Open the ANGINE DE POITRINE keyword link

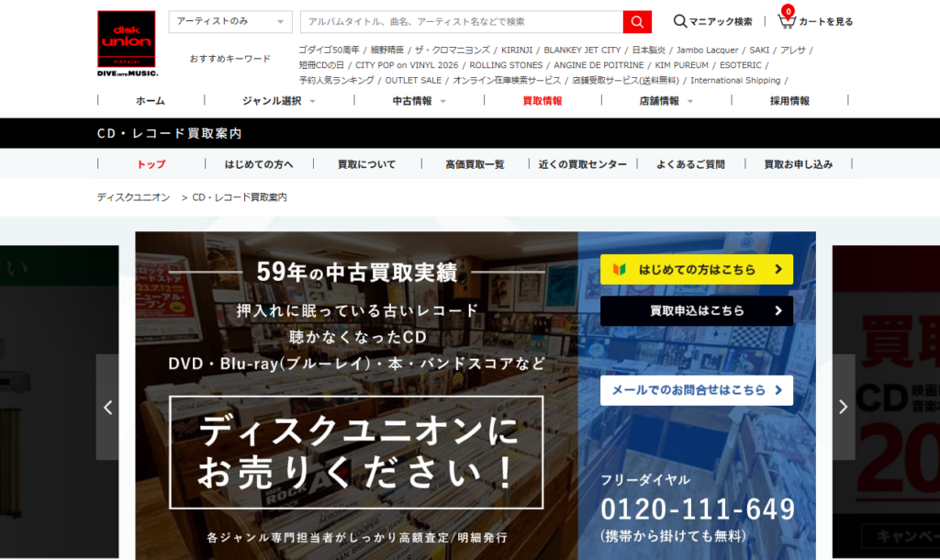click(599, 65)
